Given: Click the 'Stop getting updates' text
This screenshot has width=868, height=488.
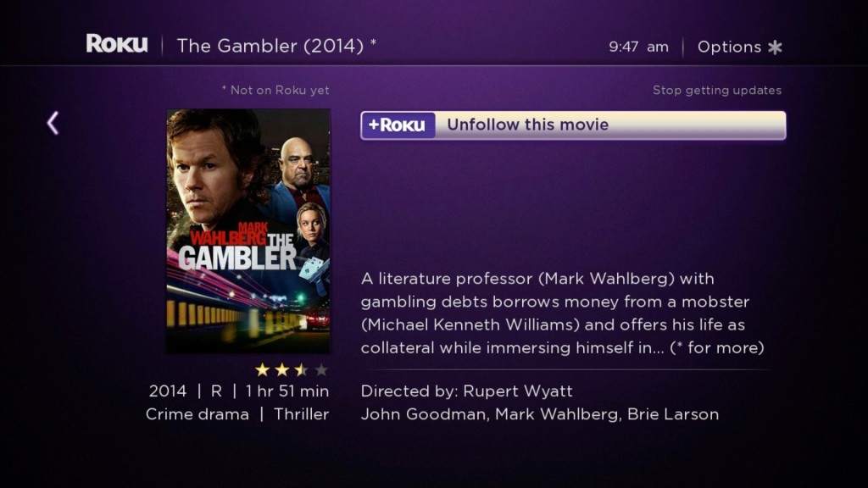Looking at the screenshot, I should coord(717,90).
